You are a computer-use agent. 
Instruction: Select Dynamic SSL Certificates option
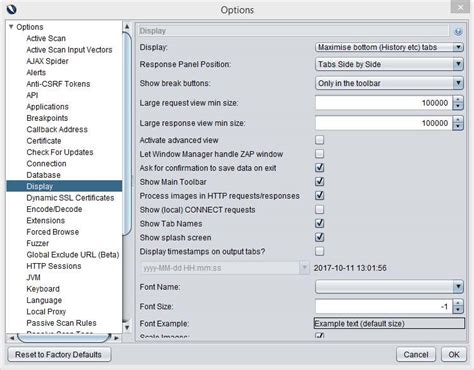click(x=70, y=198)
